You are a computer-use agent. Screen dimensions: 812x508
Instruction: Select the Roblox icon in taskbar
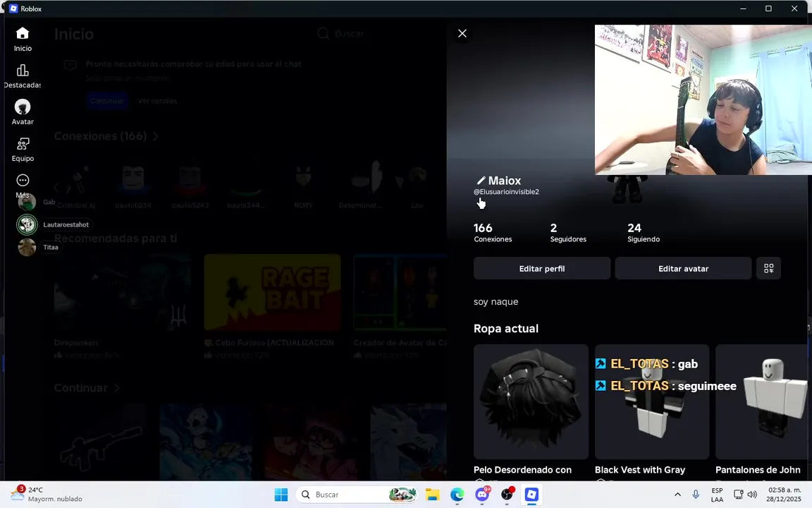point(532,495)
